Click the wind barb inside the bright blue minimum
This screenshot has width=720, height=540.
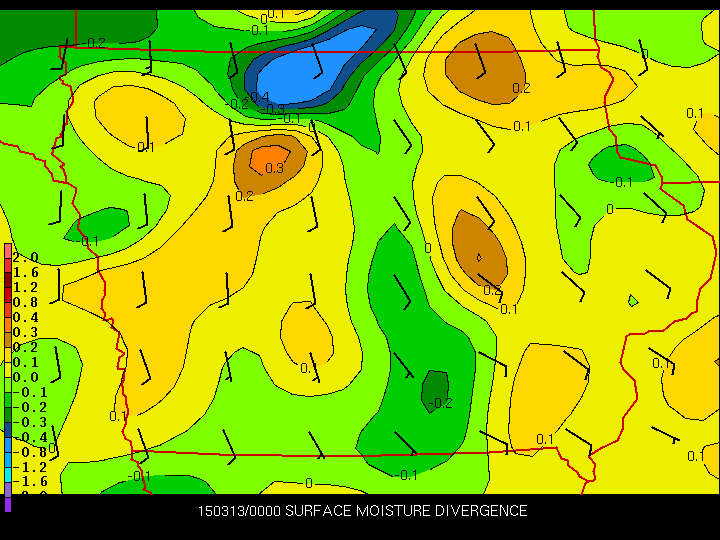tap(317, 61)
